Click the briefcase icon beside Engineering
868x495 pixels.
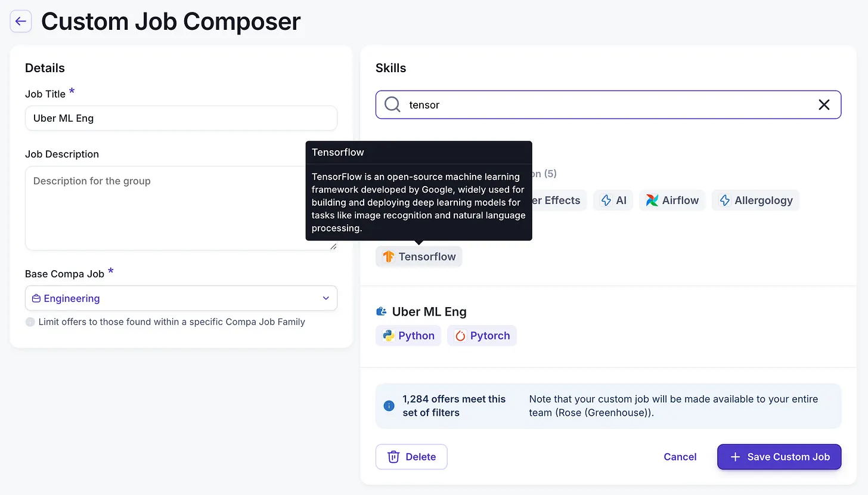click(x=36, y=298)
